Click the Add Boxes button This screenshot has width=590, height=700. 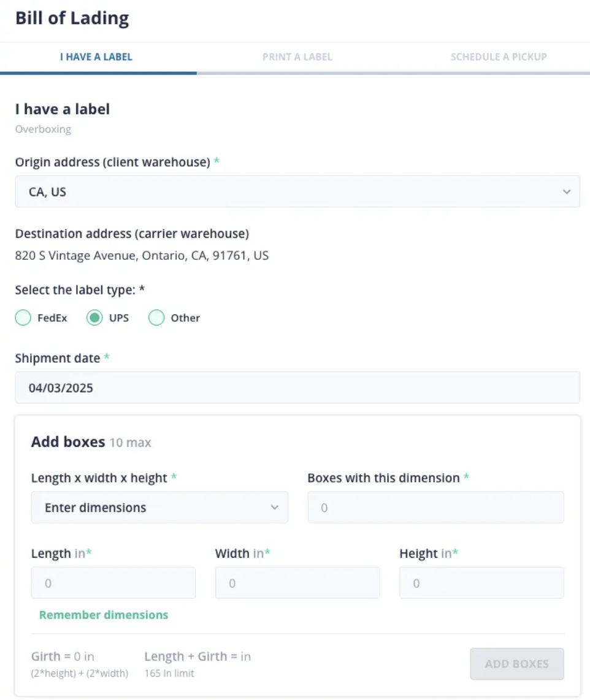pyautogui.click(x=517, y=664)
